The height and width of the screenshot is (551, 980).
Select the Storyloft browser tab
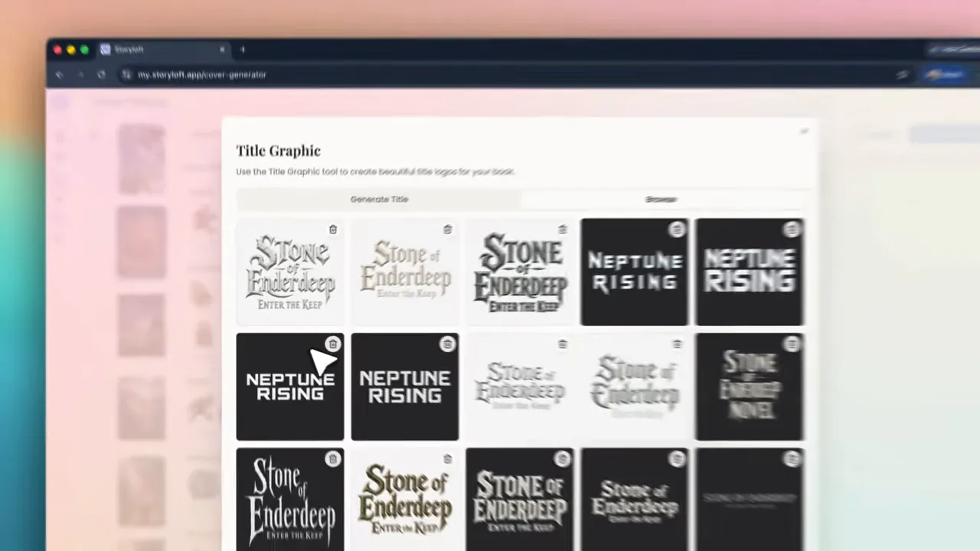163,50
